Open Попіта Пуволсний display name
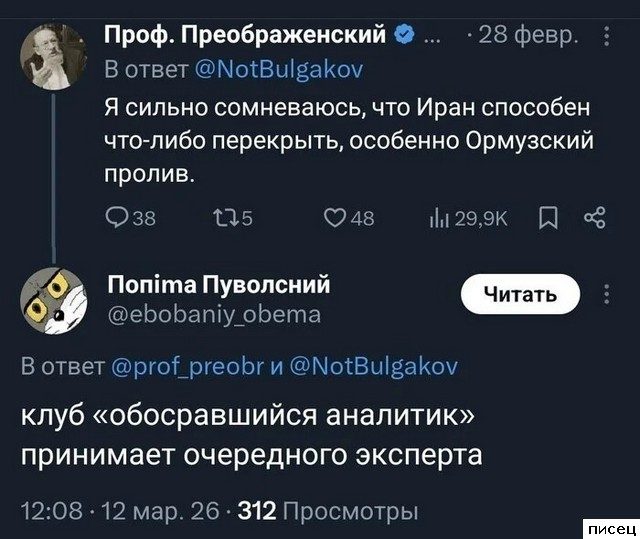Screen dimensions: 640x539 (x=218, y=286)
